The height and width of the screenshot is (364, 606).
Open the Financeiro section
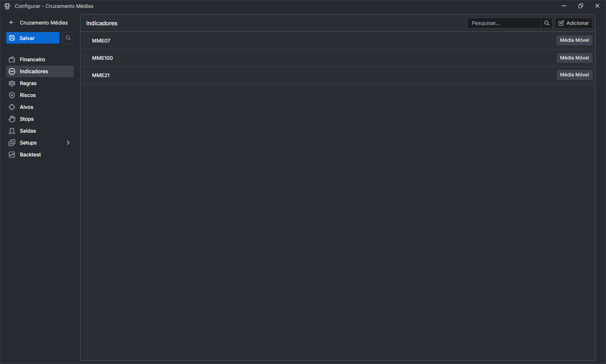click(32, 59)
